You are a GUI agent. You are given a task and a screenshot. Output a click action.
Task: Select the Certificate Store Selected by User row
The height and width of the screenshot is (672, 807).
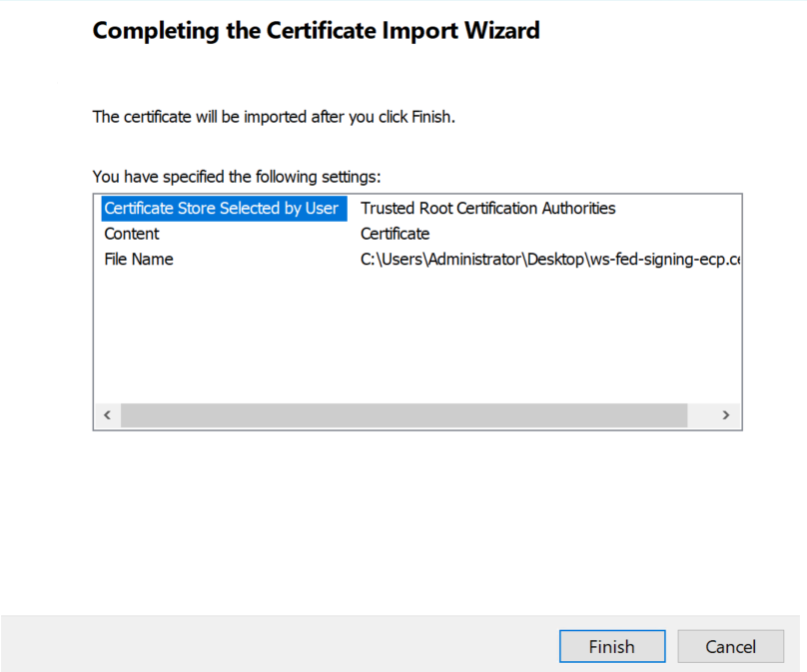(221, 209)
